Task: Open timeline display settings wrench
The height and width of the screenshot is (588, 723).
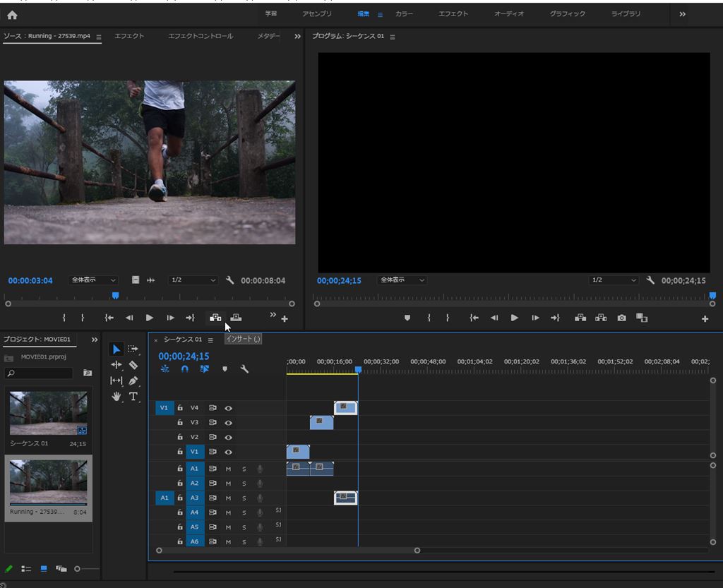Action: pyautogui.click(x=244, y=369)
